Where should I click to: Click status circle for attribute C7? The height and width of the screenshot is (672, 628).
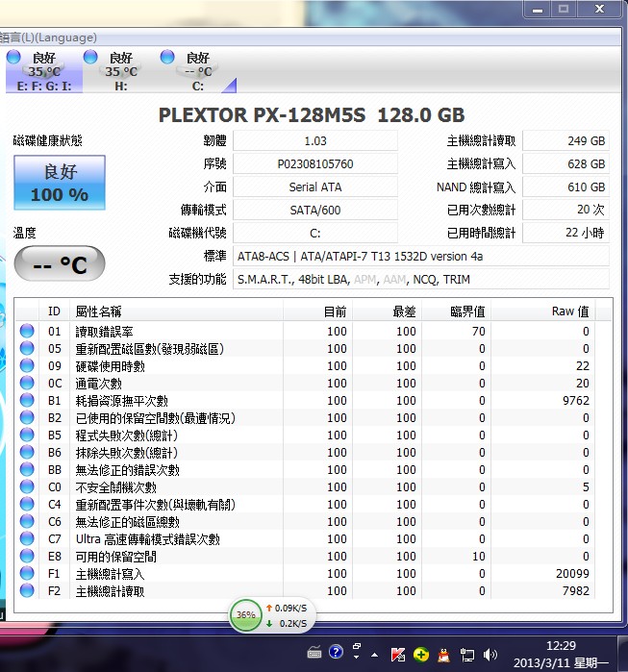click(x=27, y=538)
